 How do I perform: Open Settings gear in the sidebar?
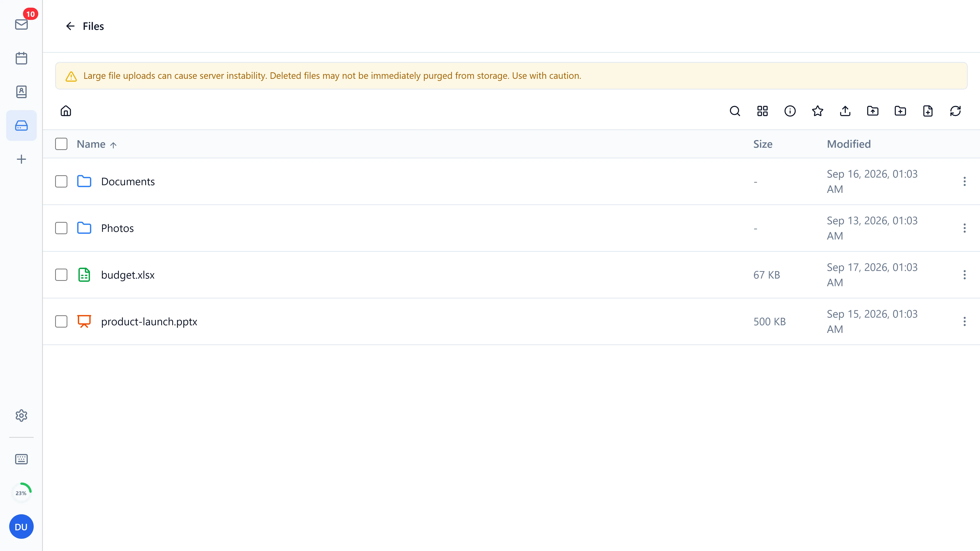[21, 415]
